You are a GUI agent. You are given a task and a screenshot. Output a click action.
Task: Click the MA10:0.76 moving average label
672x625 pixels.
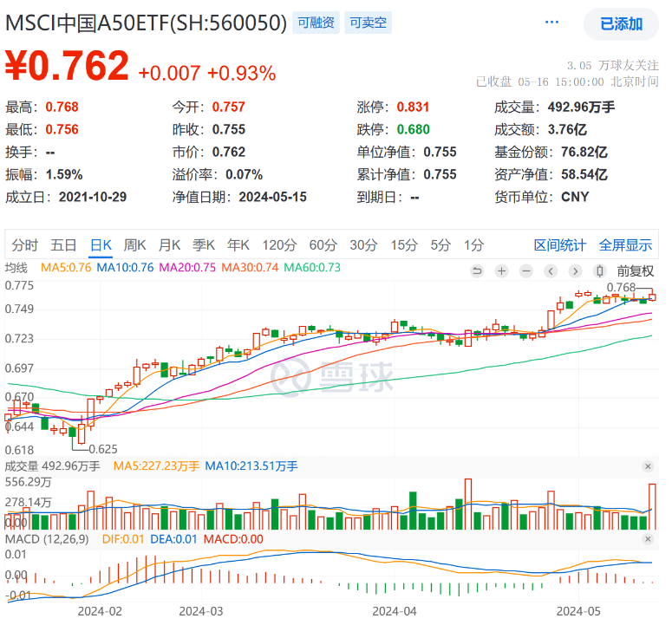[125, 267]
